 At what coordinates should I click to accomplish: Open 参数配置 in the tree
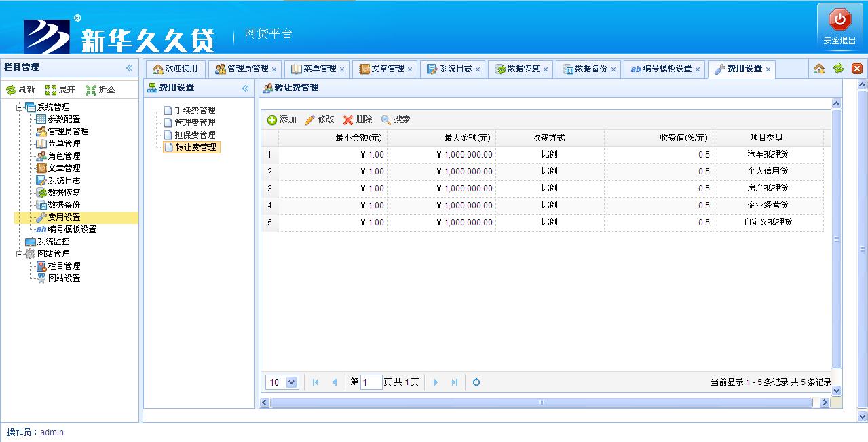pyautogui.click(x=64, y=119)
